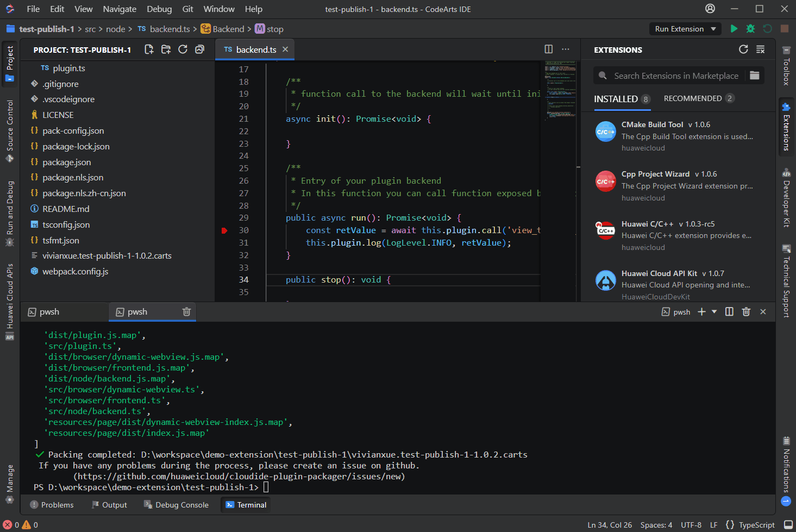Open TypeScript language mode selector

click(x=756, y=525)
